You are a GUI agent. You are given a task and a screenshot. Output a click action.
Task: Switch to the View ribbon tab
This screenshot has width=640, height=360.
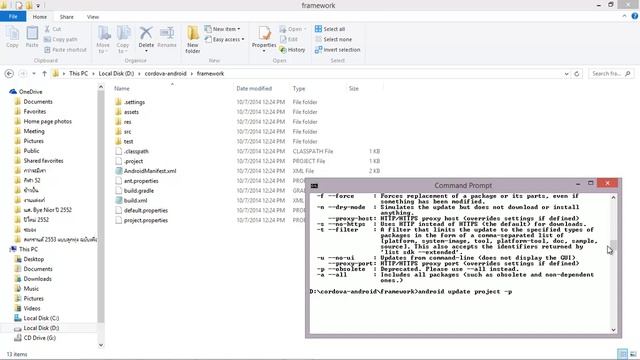pyautogui.click(x=93, y=17)
